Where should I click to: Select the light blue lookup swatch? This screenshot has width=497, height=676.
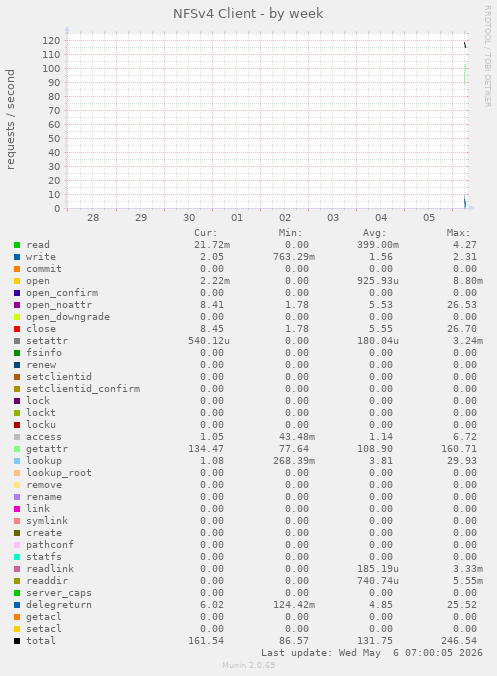pyautogui.click(x=17, y=461)
